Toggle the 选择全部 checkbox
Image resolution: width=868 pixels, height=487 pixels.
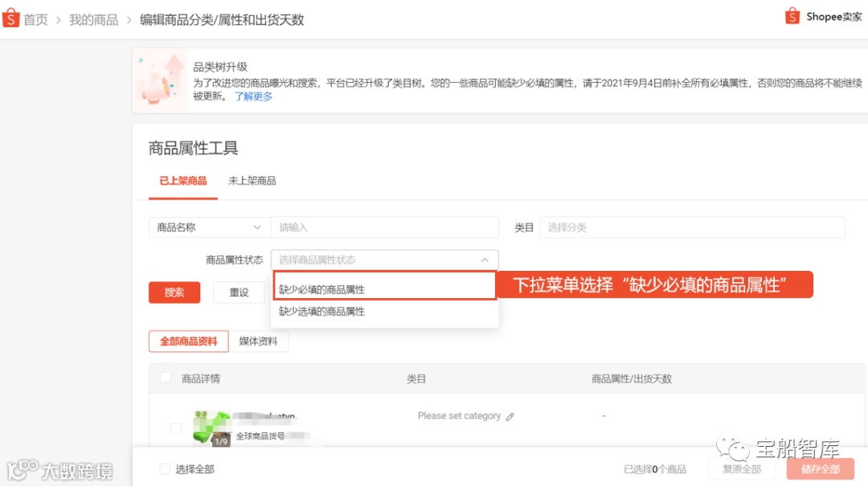(x=165, y=469)
